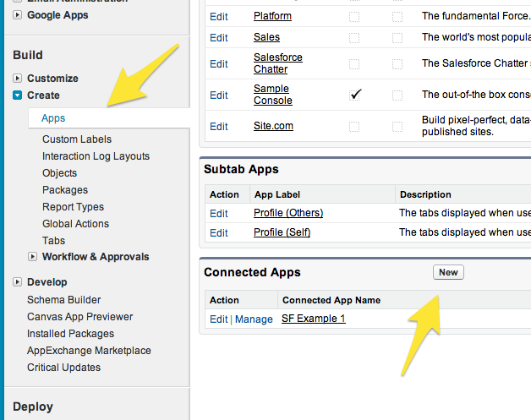Image resolution: width=531 pixels, height=420 pixels.
Task: Open AppExchange Marketplace
Action: [x=89, y=351]
